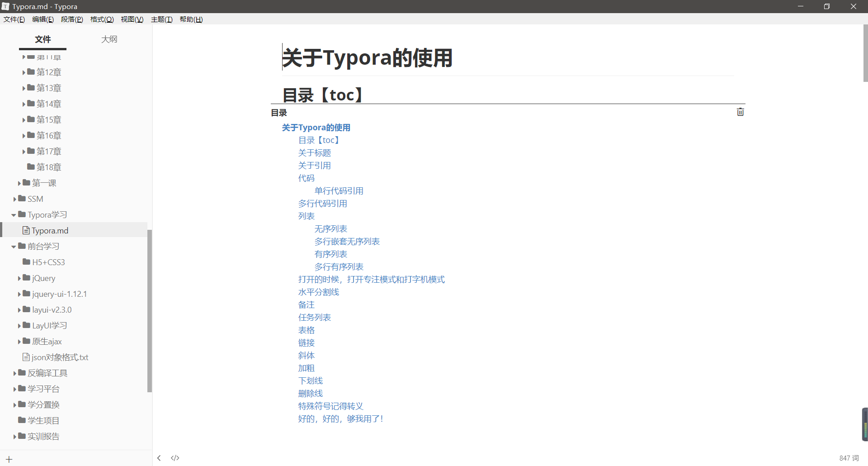Go to 多行有序列表 TOC entry
This screenshot has width=868, height=466.
339,267
